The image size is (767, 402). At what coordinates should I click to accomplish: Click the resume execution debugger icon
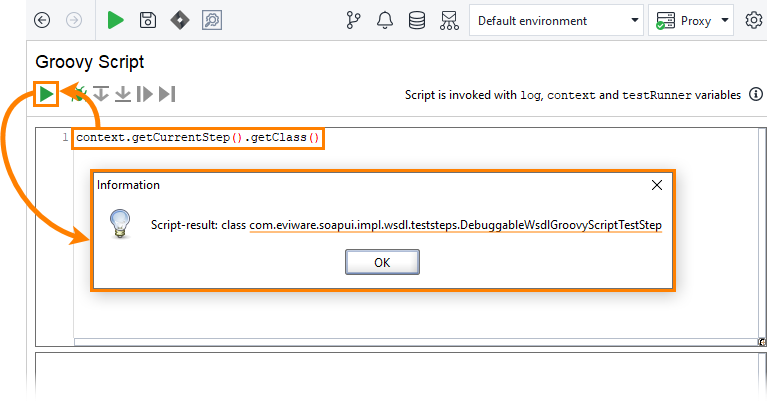pyautogui.click(x=145, y=94)
